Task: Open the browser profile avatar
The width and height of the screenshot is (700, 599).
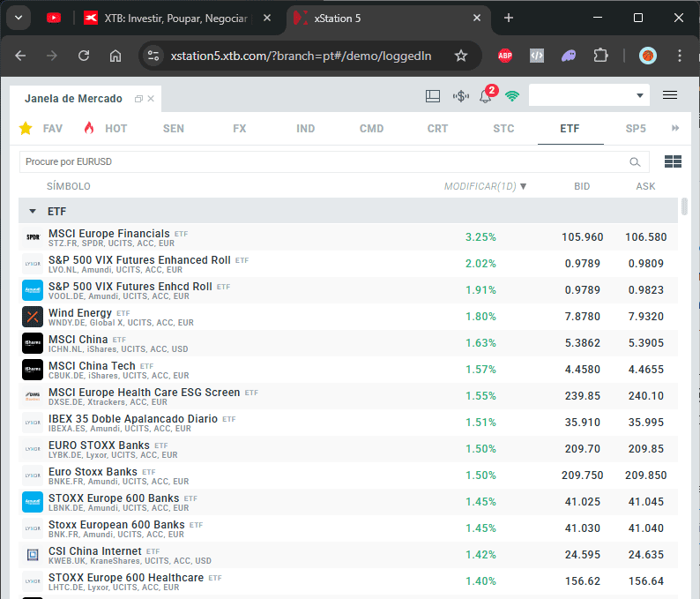Action: (648, 56)
